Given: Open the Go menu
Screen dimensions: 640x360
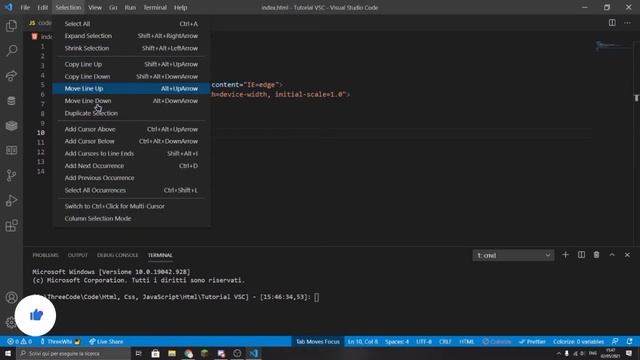Looking at the screenshot, I should pos(113,7).
